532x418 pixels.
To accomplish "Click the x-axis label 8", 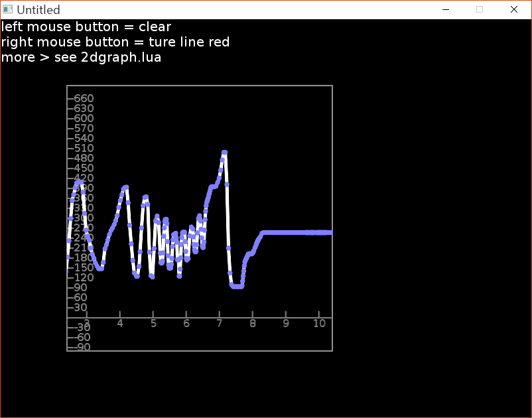I will click(x=253, y=323).
